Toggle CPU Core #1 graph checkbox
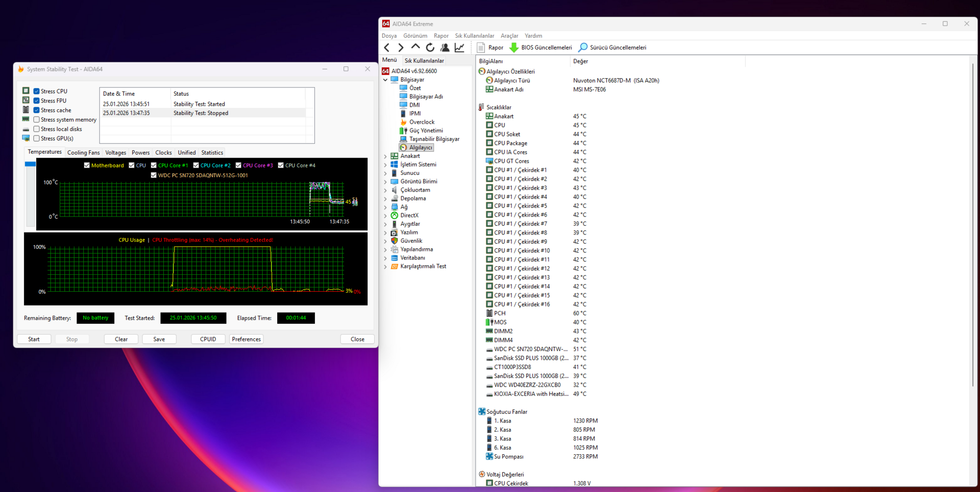Viewport: 980px width, 492px height. [x=154, y=165]
